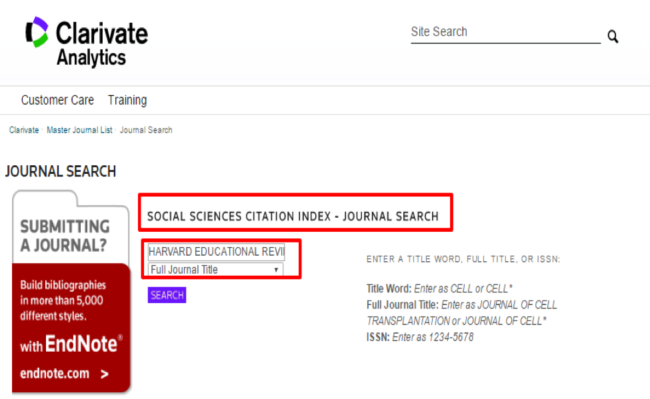Expand the Full Journal Title dropdown
Screen dimensions: 650x399
(x=216, y=270)
